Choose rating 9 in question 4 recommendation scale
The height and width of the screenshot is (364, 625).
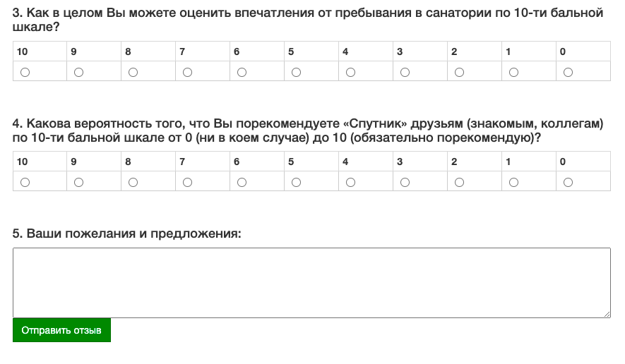pyautogui.click(x=79, y=183)
